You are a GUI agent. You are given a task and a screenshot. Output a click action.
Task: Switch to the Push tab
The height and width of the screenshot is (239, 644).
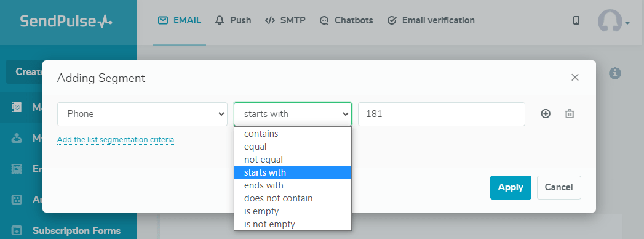click(x=233, y=20)
